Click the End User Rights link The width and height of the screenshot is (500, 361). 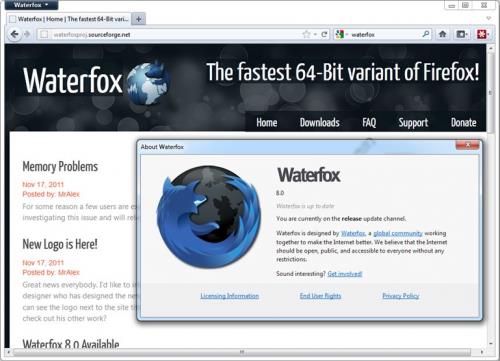point(320,296)
